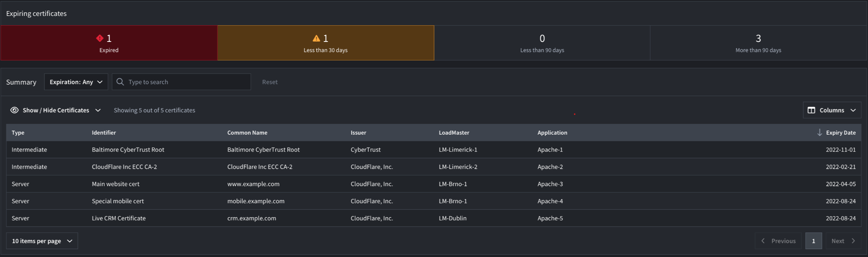The image size is (868, 257).
Task: Sort by the LoadMaster column header
Action: click(x=454, y=133)
